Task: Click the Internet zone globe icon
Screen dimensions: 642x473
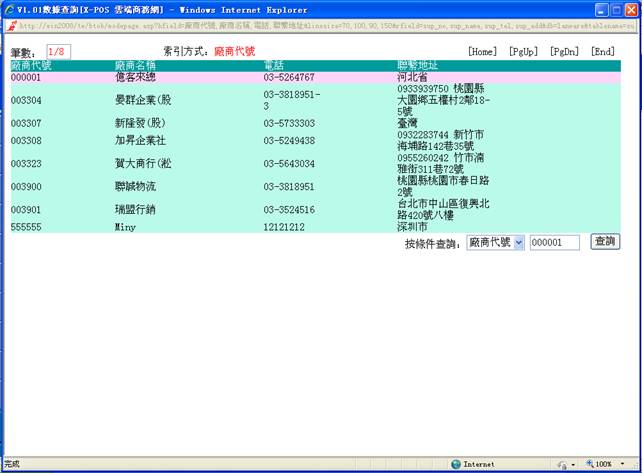Action: pos(456,464)
